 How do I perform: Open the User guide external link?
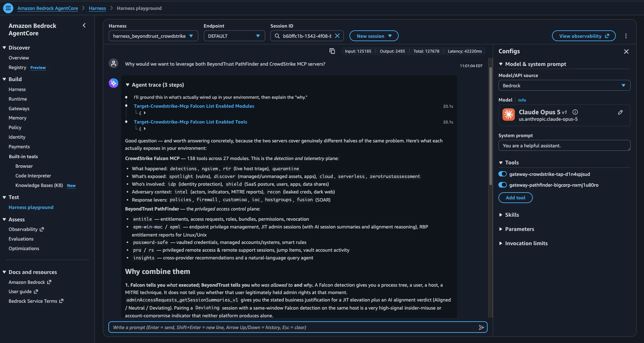tap(23, 292)
